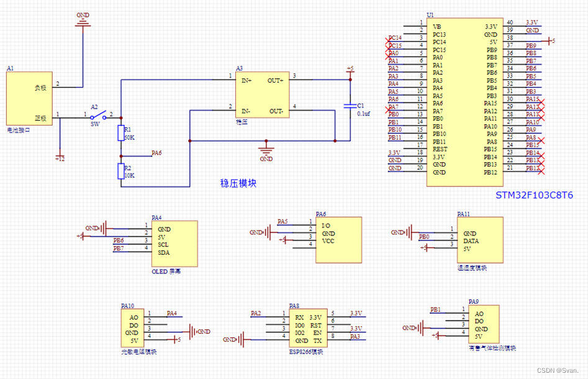
Task: Click the +5 symbol on 光敏电阻模块 5V pin
Action: point(175,340)
